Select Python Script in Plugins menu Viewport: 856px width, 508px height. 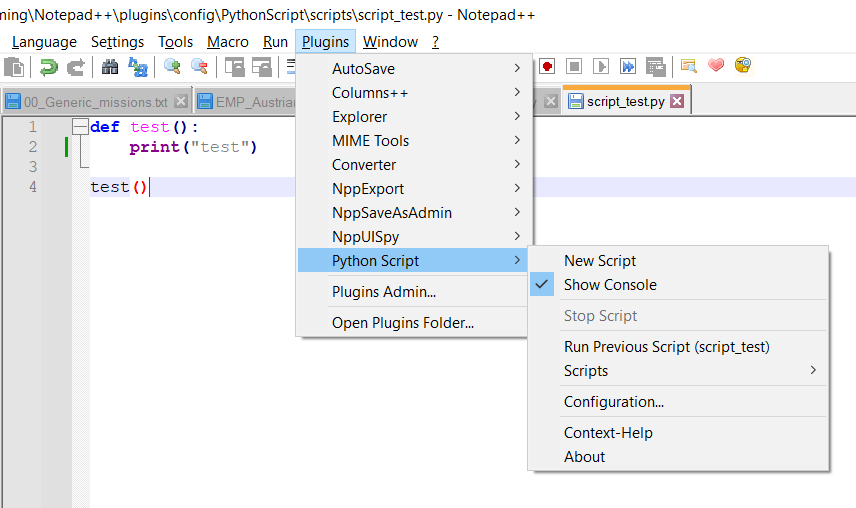pyautogui.click(x=412, y=261)
